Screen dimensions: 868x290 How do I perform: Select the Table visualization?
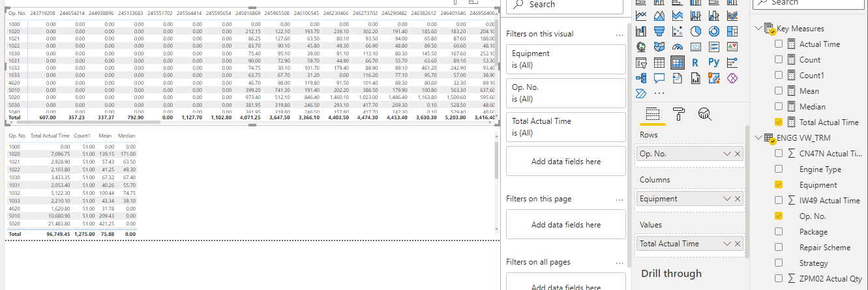[x=659, y=63]
